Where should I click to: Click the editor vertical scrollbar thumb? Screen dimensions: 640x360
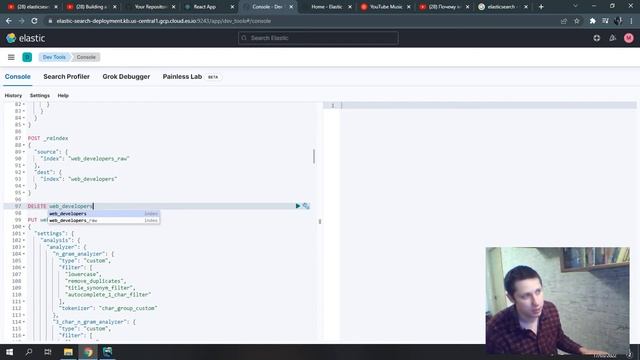pos(314,156)
